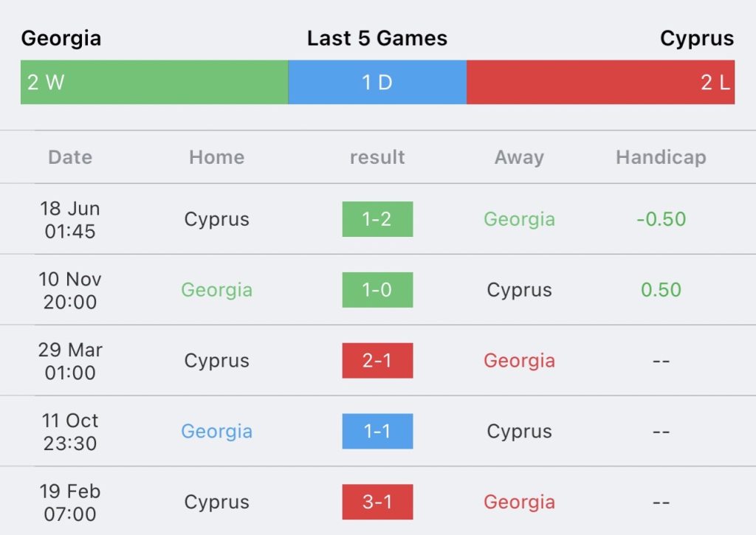Click the green 2 W bar segment

pos(154,82)
